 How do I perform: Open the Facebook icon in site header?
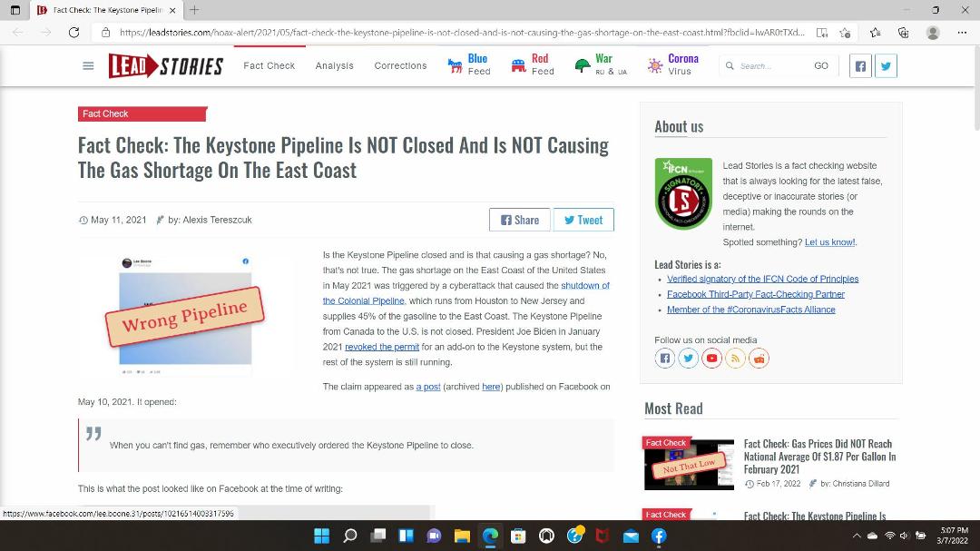point(860,65)
